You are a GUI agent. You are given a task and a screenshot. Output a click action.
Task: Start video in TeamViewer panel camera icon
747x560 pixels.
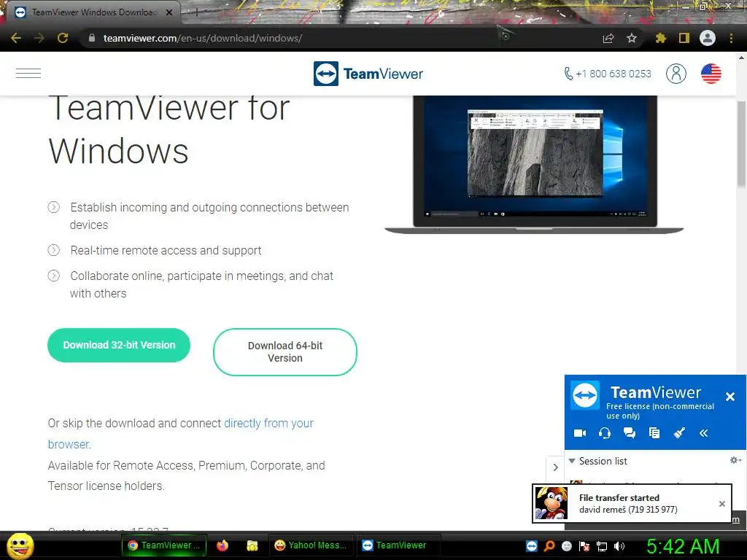click(580, 433)
